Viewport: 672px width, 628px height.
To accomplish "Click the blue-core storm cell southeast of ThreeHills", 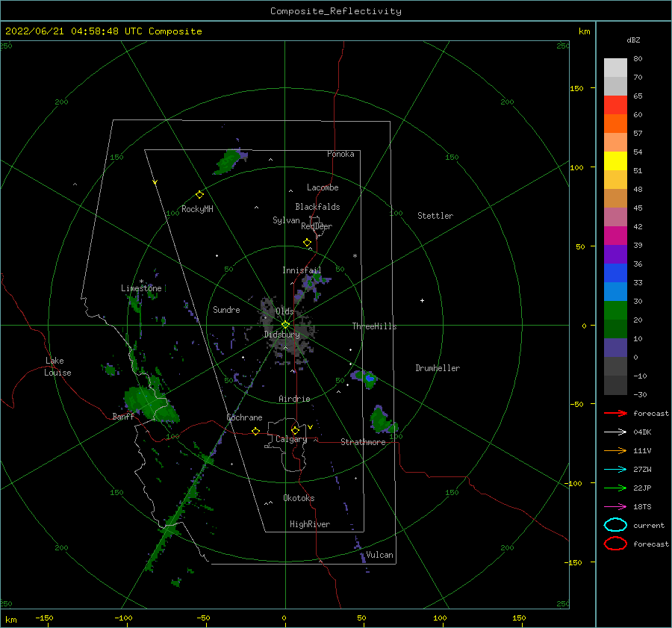I will pyautogui.click(x=366, y=379).
